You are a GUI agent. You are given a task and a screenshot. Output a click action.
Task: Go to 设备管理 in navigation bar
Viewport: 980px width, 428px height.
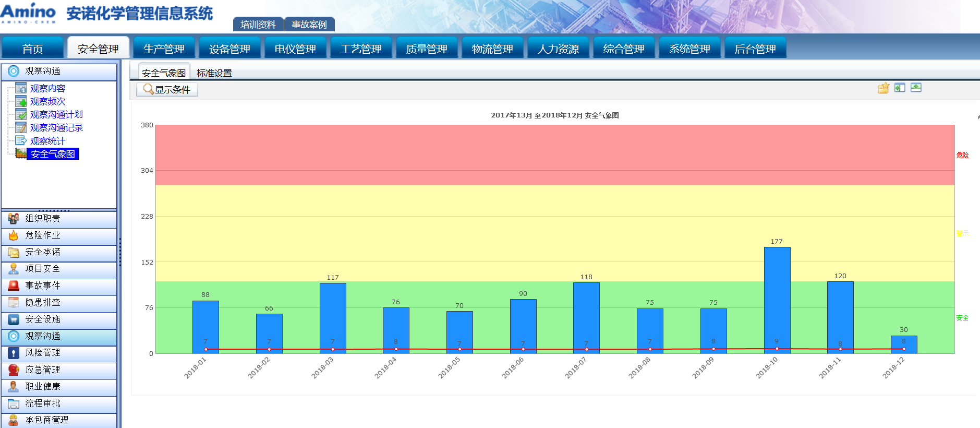pos(229,49)
